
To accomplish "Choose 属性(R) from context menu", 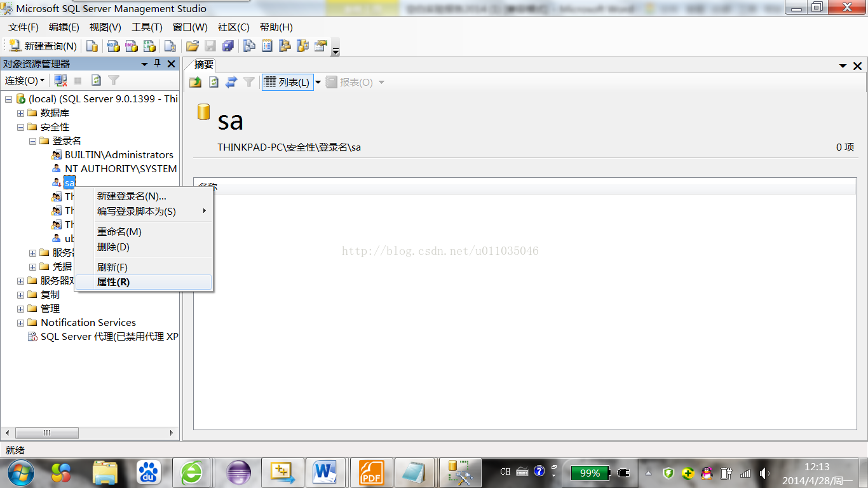I will [144, 282].
